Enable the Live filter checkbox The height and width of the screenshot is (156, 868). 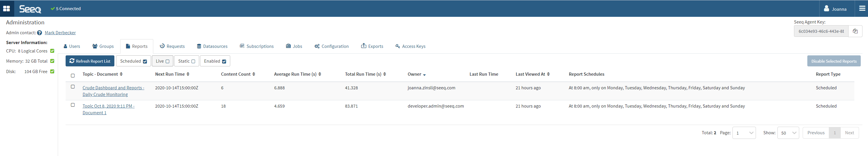click(x=167, y=61)
